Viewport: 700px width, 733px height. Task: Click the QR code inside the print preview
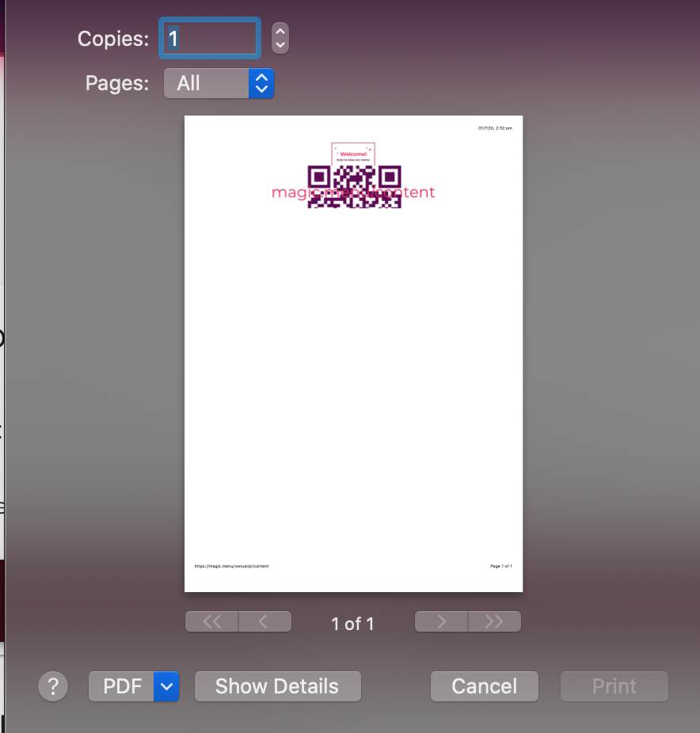pyautogui.click(x=353, y=185)
